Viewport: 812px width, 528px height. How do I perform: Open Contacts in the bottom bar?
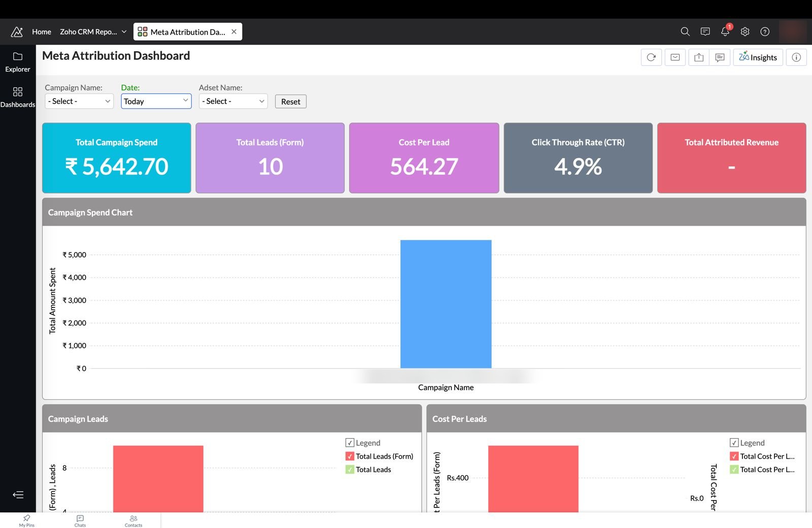133,520
